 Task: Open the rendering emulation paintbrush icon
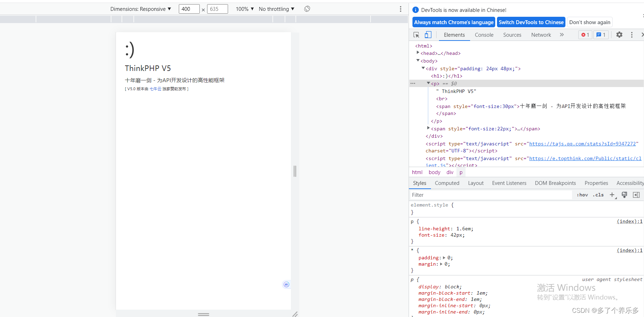[x=624, y=195]
